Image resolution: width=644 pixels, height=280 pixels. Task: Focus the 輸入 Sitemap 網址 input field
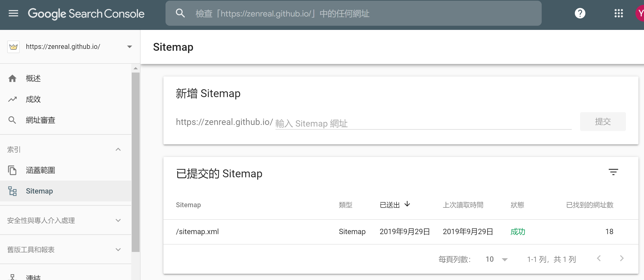point(422,123)
